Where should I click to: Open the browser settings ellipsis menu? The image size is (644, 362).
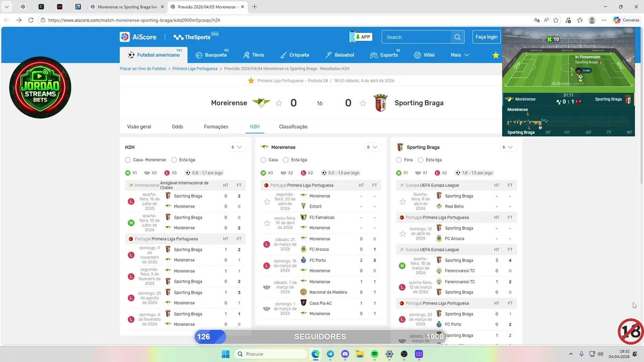pos(604,20)
